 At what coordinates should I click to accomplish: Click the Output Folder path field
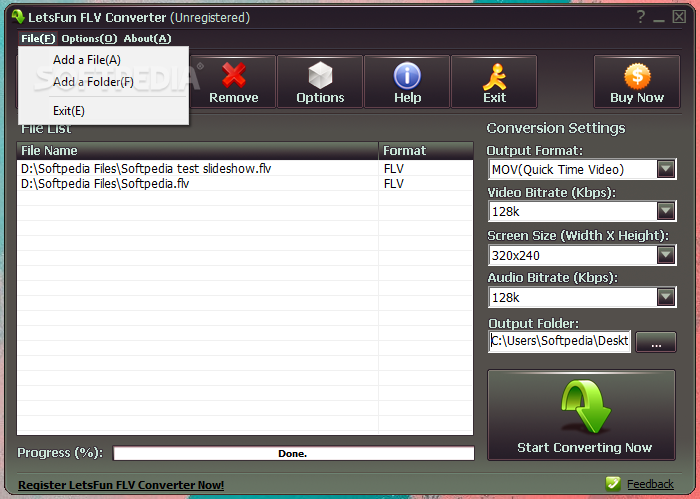tap(559, 341)
